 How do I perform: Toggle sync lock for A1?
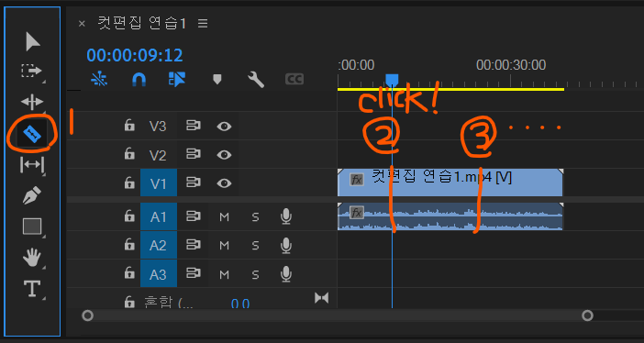pos(193,216)
